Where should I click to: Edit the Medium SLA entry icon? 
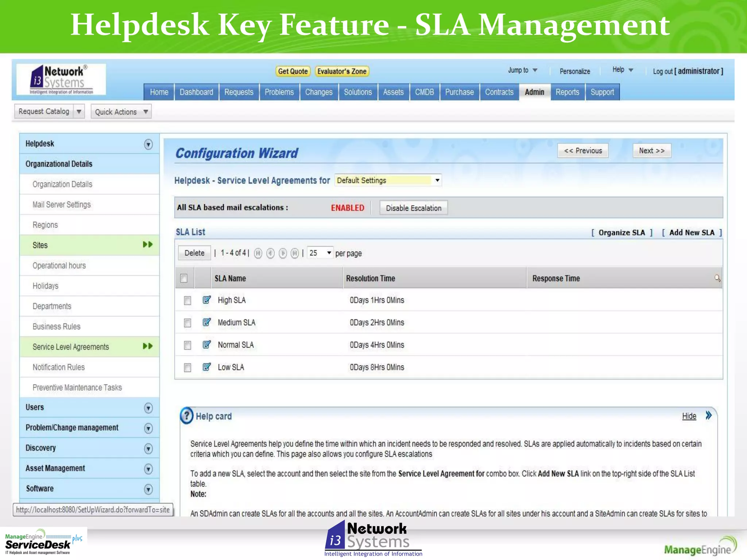click(x=207, y=322)
